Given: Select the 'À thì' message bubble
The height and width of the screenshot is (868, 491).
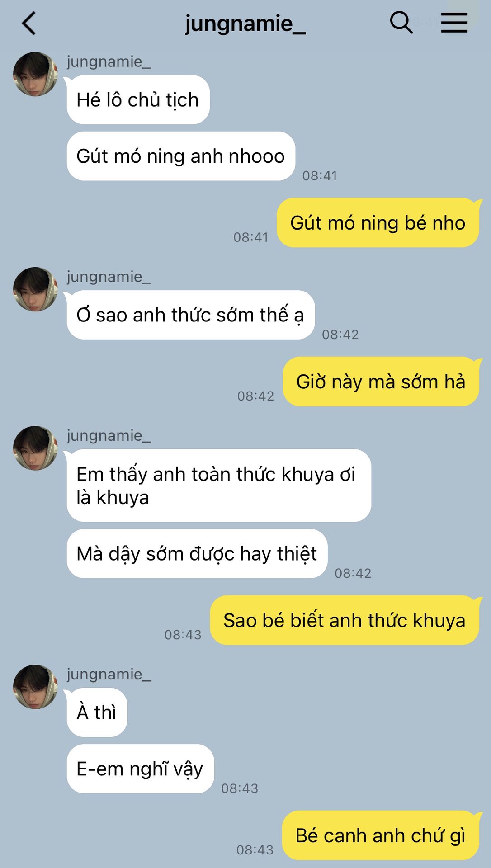Looking at the screenshot, I should tap(97, 712).
